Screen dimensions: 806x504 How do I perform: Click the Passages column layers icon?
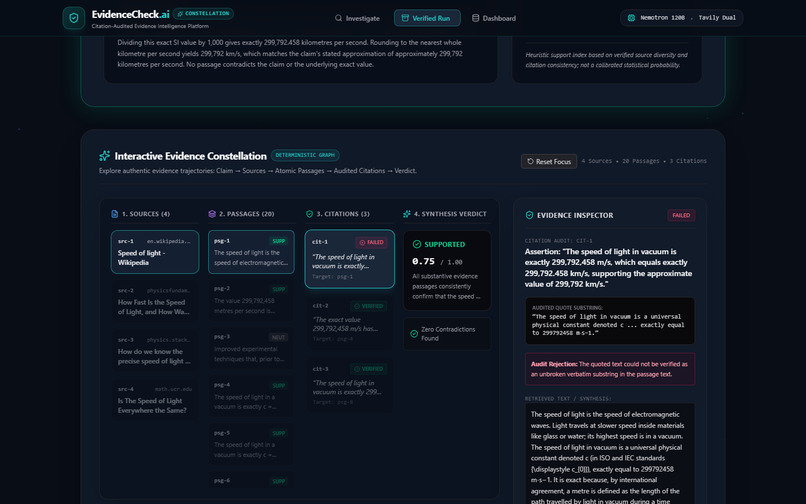click(x=212, y=214)
